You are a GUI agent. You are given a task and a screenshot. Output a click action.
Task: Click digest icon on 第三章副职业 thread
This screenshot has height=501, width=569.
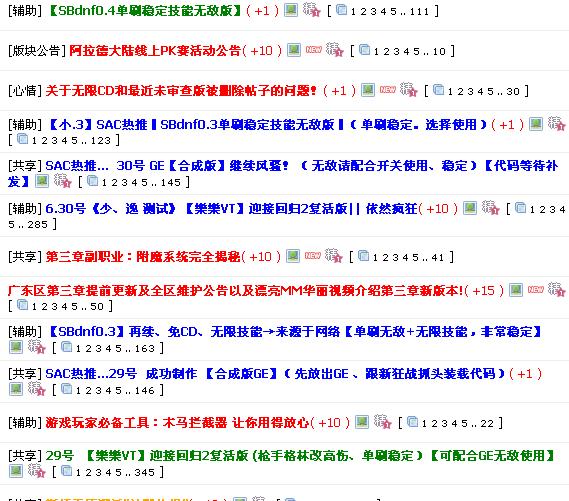pyautogui.click(x=333, y=256)
